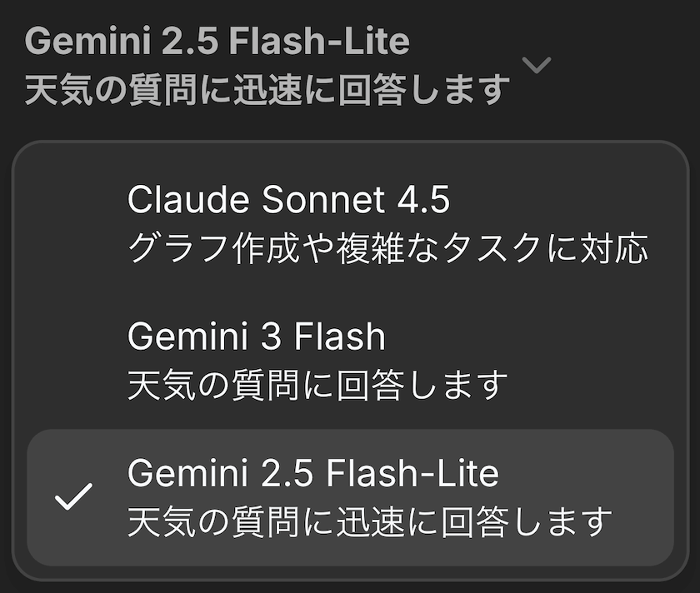Viewport: 700px width, 593px height.
Task: Click the list description 天気の質問に回答します
Action: click(x=317, y=385)
